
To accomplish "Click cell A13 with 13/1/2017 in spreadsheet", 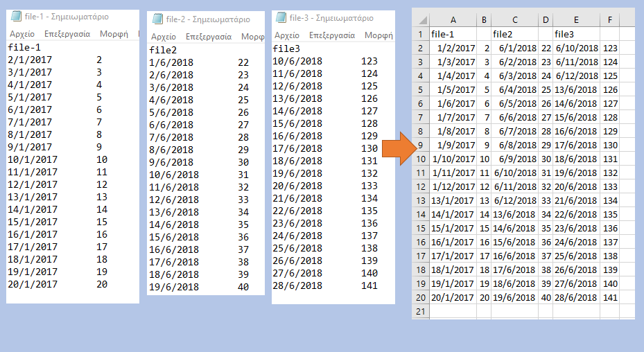I will coord(453,200).
